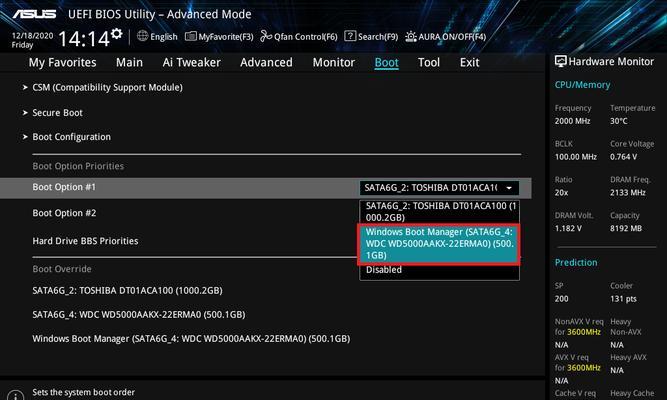The height and width of the screenshot is (400, 667).
Task: Click the English language label
Action: pyautogui.click(x=164, y=37)
